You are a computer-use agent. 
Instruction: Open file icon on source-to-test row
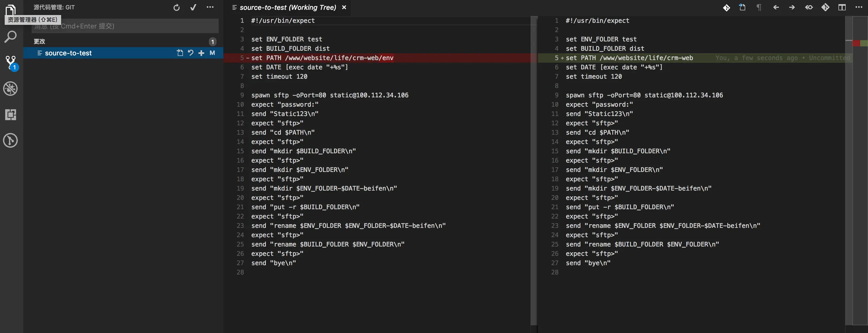180,53
